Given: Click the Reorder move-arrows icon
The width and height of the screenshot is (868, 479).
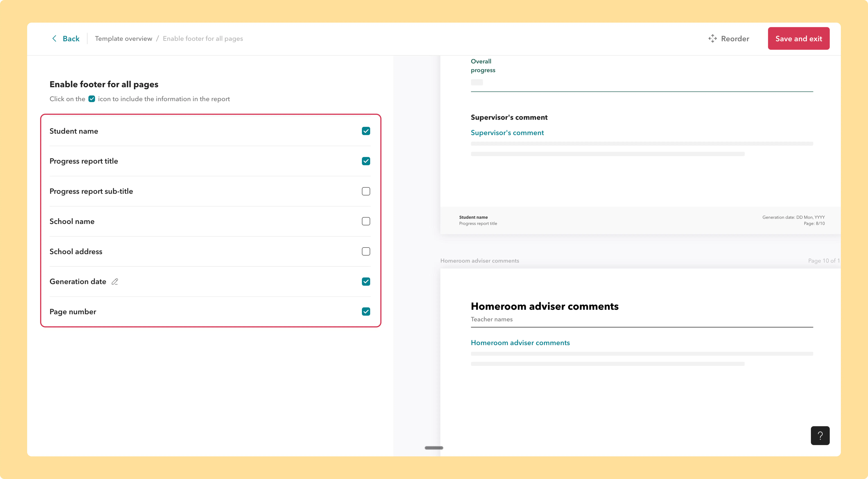Looking at the screenshot, I should [712, 38].
